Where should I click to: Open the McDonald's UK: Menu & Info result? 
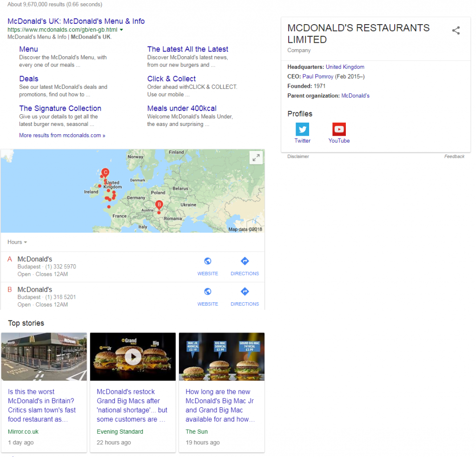(76, 21)
